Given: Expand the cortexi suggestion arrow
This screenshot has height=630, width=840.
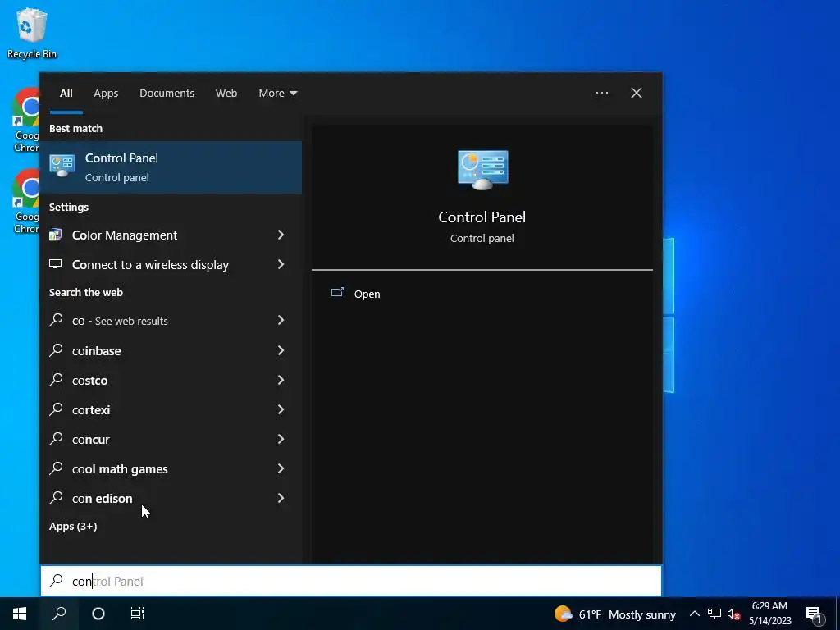Looking at the screenshot, I should coord(281,409).
